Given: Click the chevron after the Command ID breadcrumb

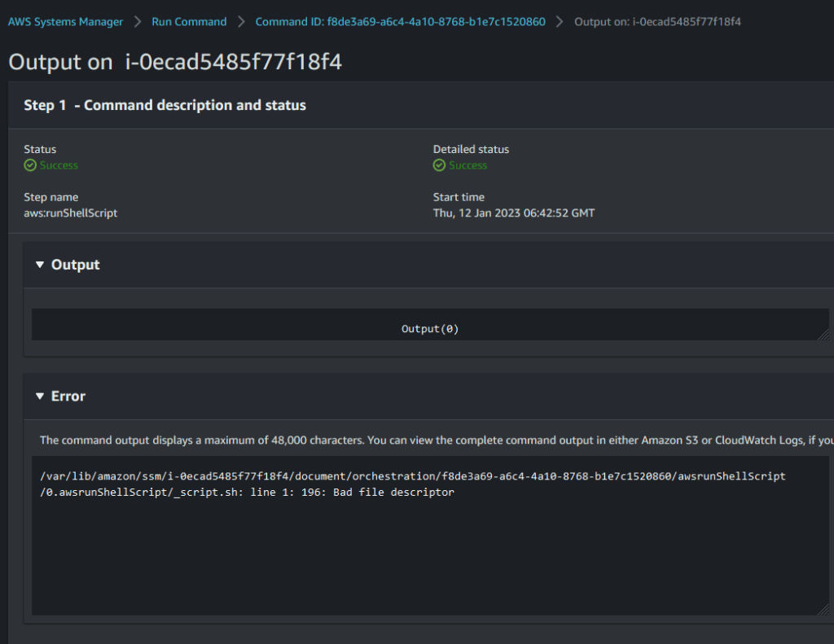Looking at the screenshot, I should click(x=560, y=22).
